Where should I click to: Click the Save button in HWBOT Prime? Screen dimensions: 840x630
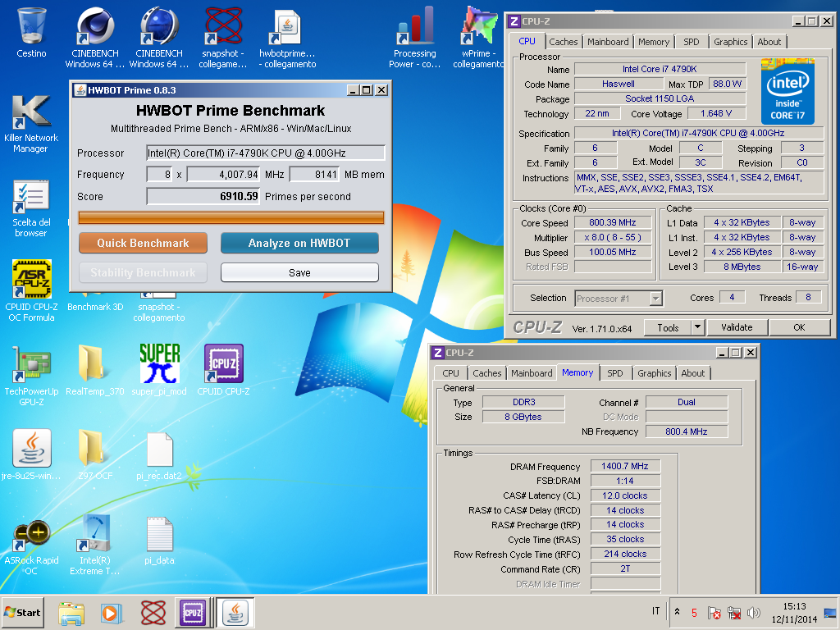tap(299, 272)
